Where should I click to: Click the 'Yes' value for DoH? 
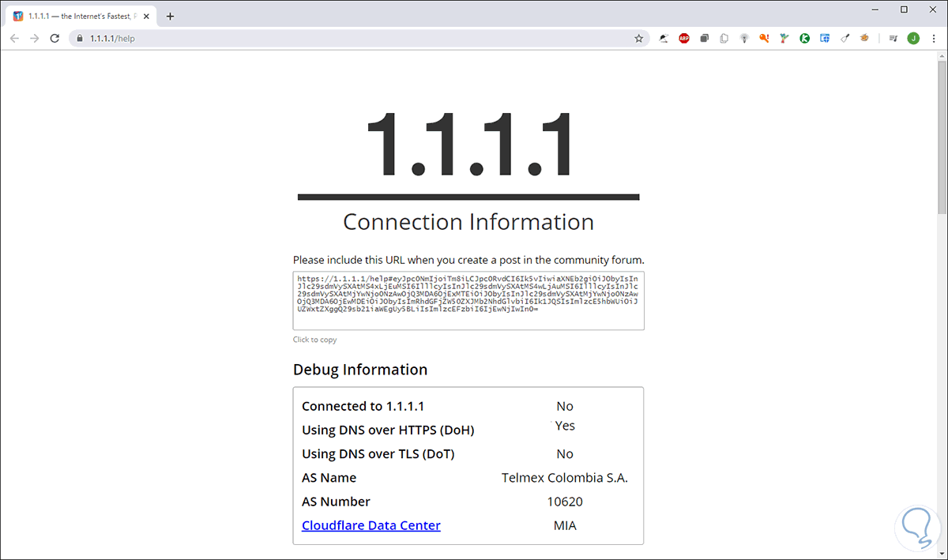point(565,426)
